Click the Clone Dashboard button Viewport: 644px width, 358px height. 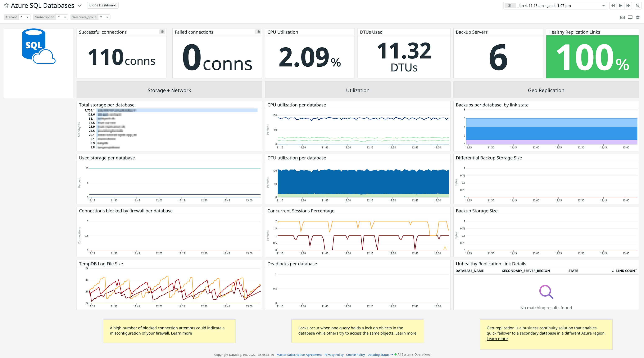tap(103, 5)
